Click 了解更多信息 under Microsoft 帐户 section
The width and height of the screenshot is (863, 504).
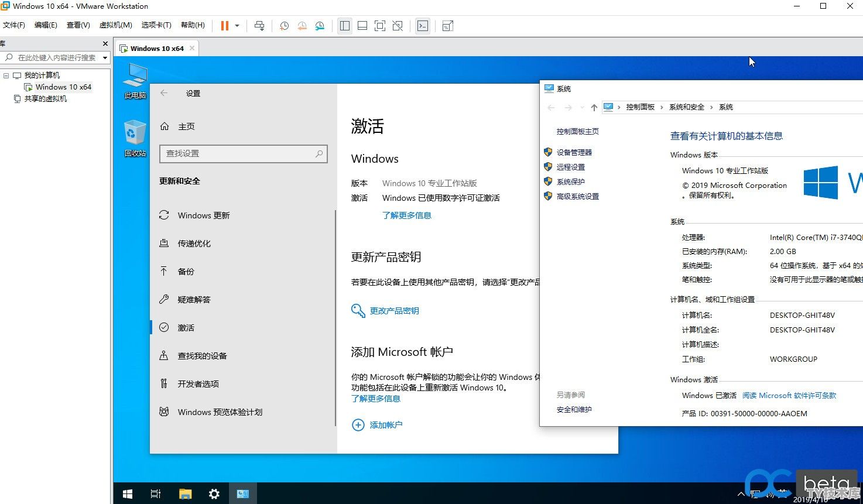[x=376, y=399]
